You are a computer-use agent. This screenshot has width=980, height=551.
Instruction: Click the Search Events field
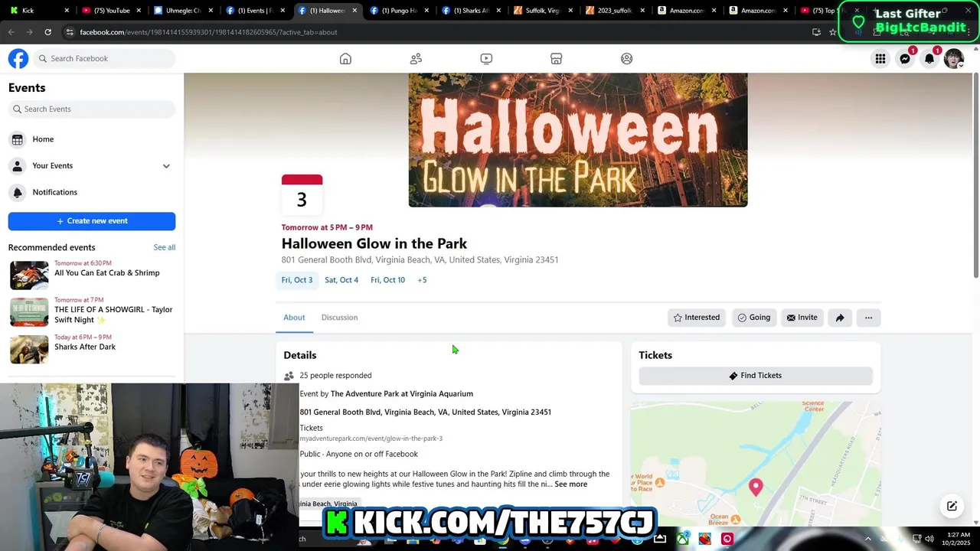click(92, 109)
